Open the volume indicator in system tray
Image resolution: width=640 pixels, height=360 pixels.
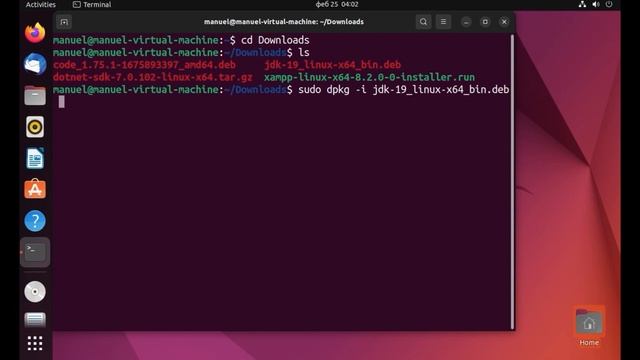point(596,4)
